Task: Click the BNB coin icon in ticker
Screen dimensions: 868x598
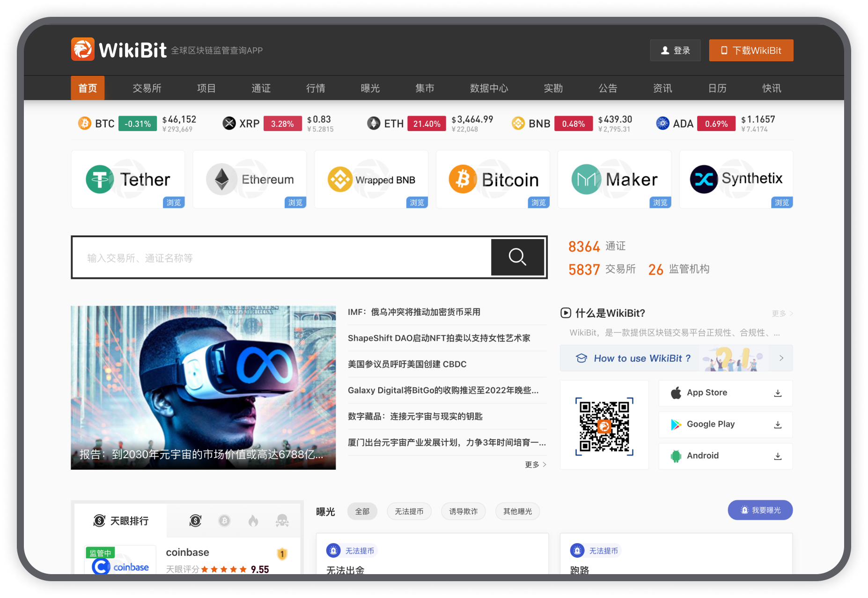Action: click(x=518, y=124)
